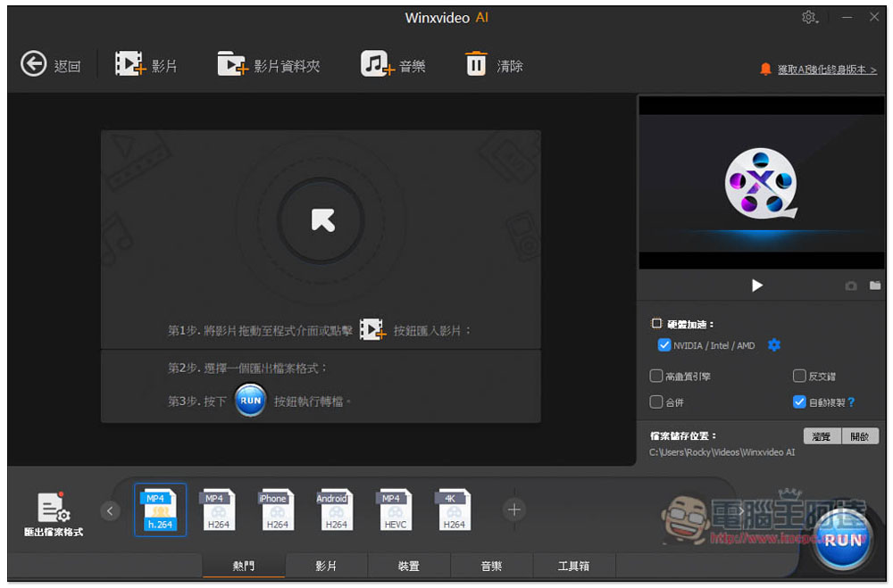The image size is (893, 588).
Task: Add new format with plus button
Action: [513, 510]
